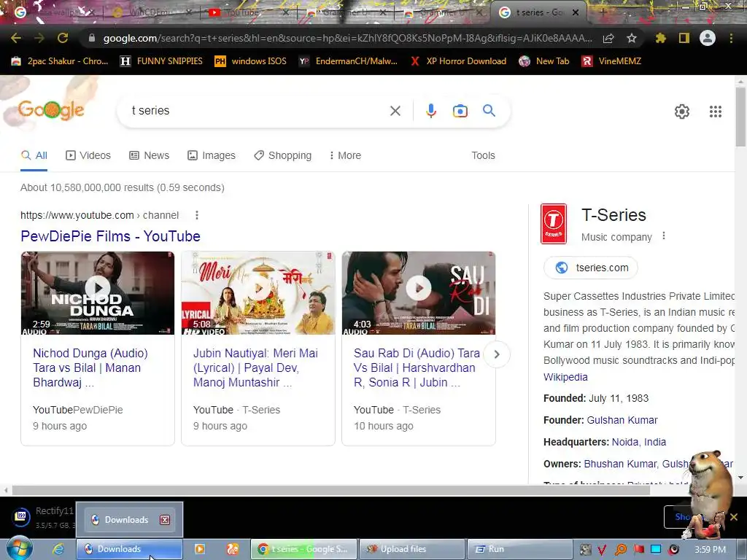Start voice search with the microphone icon

click(430, 111)
